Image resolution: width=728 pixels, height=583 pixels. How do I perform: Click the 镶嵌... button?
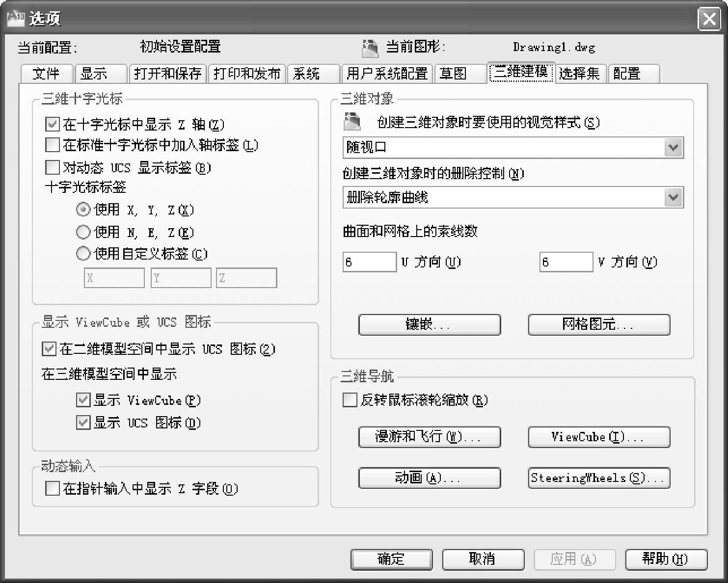[430, 324]
